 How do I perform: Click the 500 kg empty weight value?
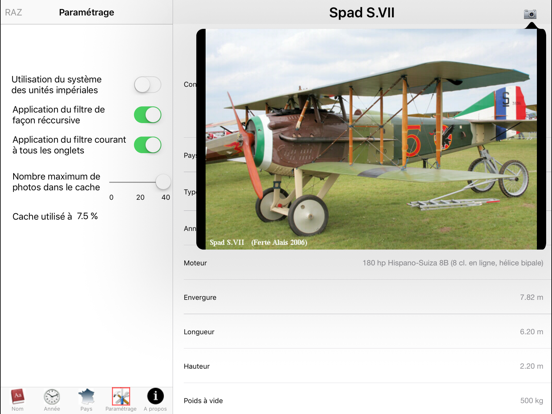pos(532,401)
